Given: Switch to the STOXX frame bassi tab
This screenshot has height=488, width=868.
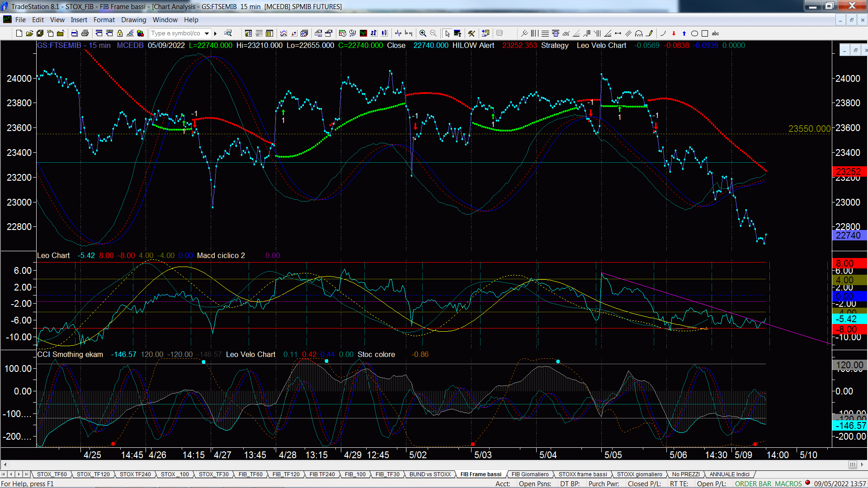Looking at the screenshot, I should pyautogui.click(x=583, y=474).
